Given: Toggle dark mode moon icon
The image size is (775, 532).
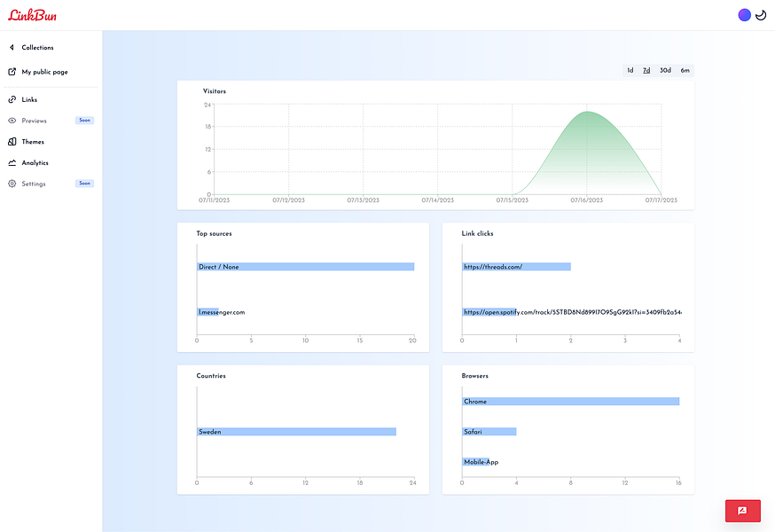Looking at the screenshot, I should tap(761, 15).
